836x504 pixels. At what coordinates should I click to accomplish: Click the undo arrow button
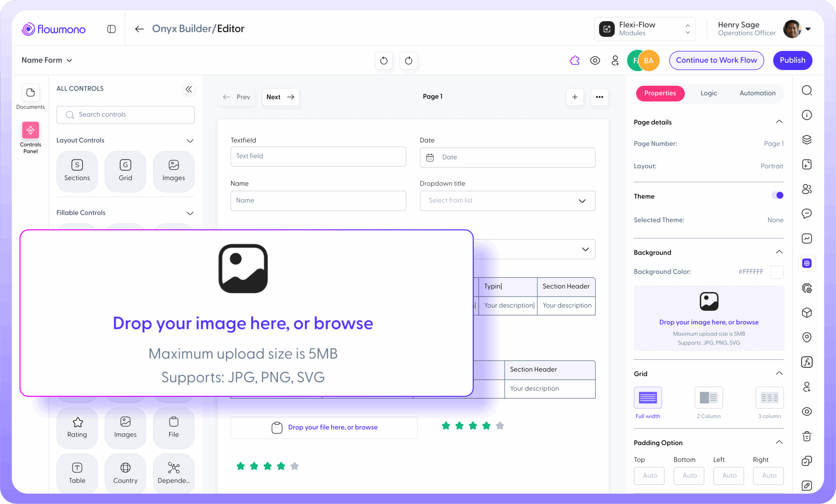click(x=383, y=60)
